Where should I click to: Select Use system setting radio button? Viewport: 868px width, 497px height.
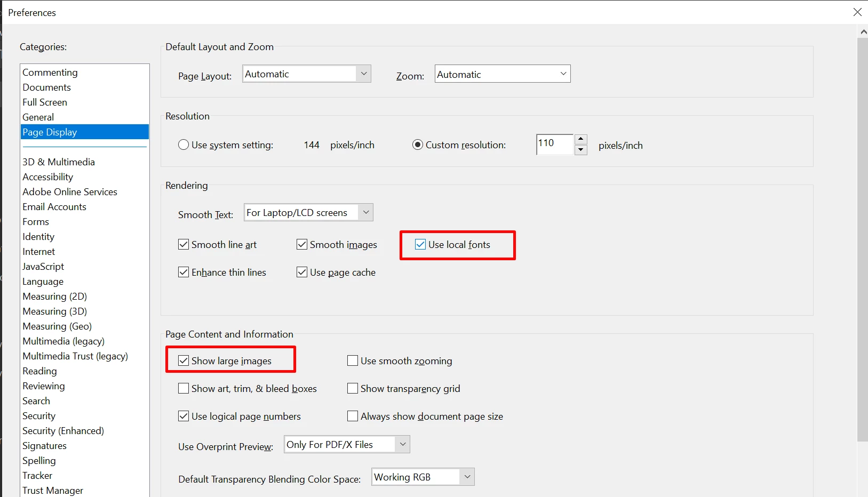pyautogui.click(x=184, y=145)
